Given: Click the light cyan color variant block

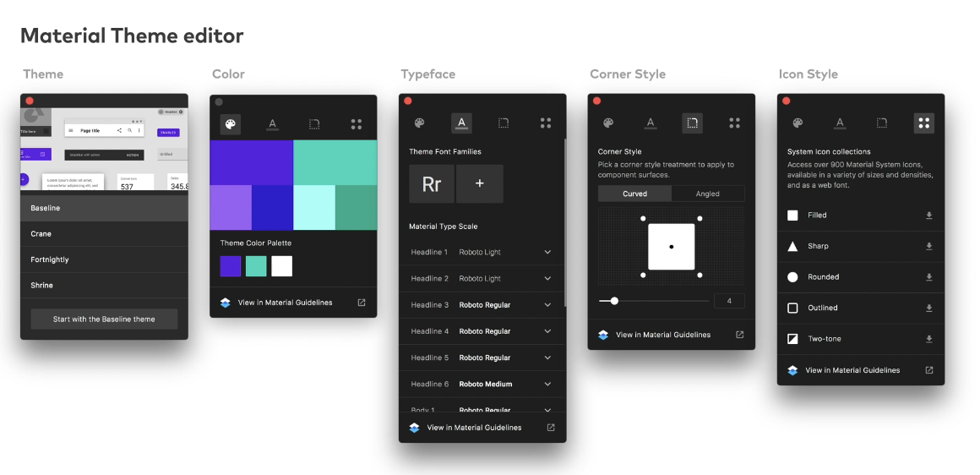Looking at the screenshot, I should pyautogui.click(x=314, y=208).
